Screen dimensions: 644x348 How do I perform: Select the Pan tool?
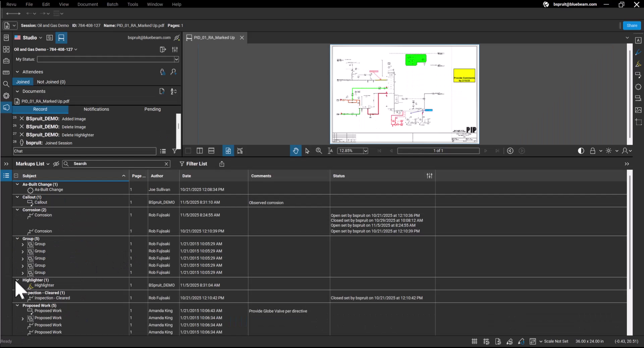point(296,151)
